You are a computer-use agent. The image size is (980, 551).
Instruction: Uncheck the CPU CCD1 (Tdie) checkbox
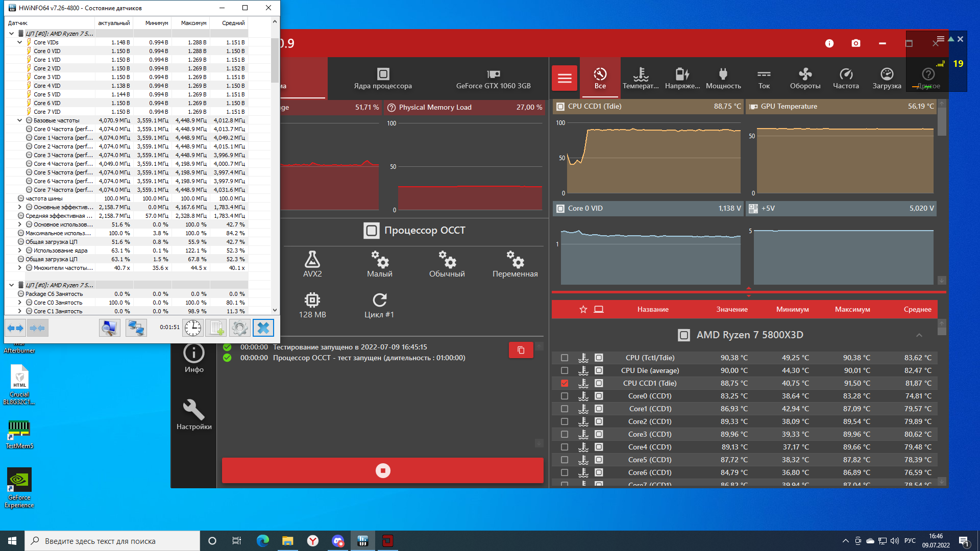[565, 383]
